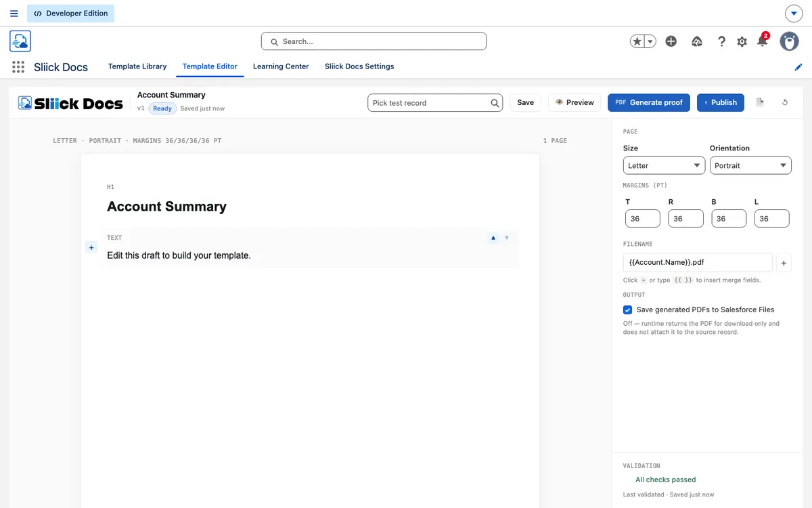Open the Orientation dropdown
This screenshot has width=812, height=508.
click(x=750, y=165)
